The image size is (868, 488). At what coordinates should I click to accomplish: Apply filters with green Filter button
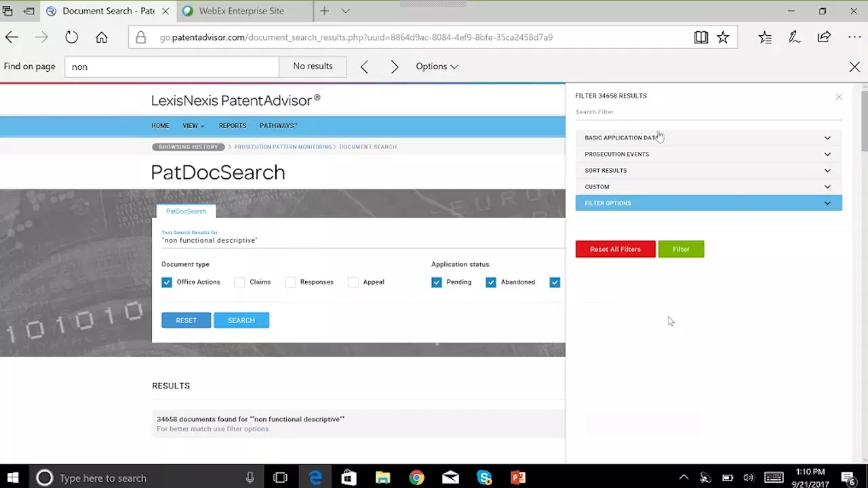(681, 249)
